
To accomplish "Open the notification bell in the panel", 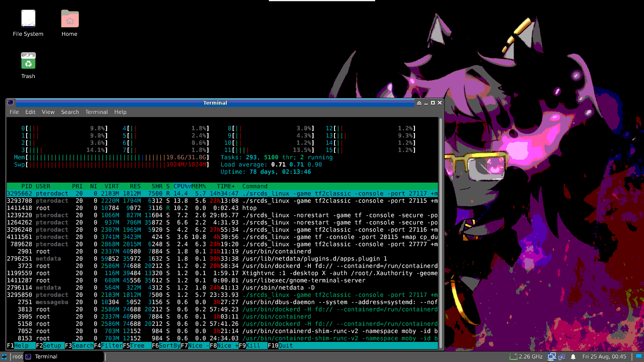I will tap(573, 356).
